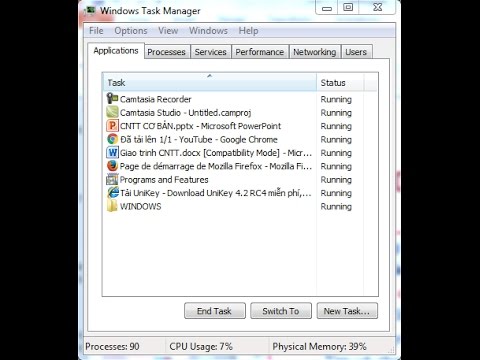Click the End Task button
Viewport: 480px width, 360px height.
214,311
